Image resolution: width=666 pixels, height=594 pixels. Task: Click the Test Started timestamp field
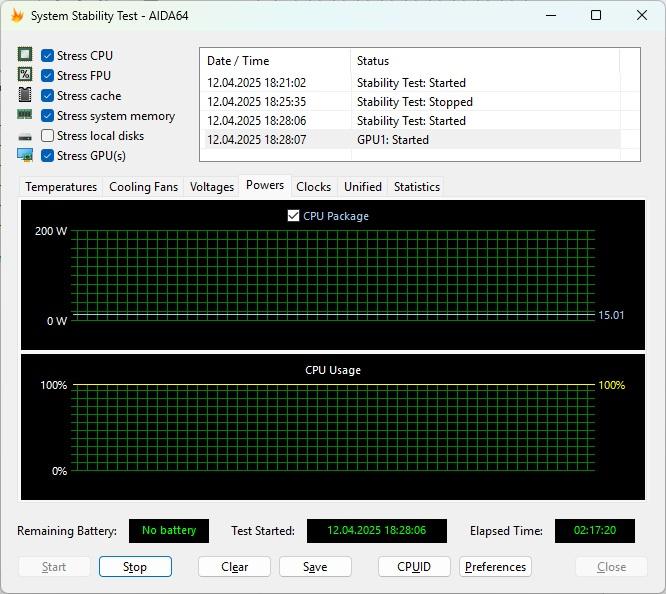[x=377, y=530]
